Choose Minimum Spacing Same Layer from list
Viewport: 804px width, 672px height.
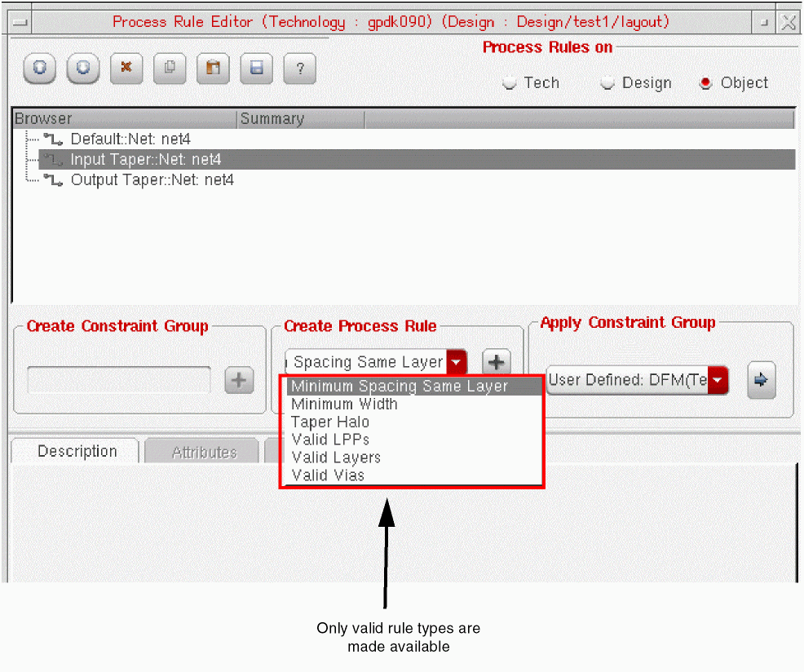click(x=413, y=386)
